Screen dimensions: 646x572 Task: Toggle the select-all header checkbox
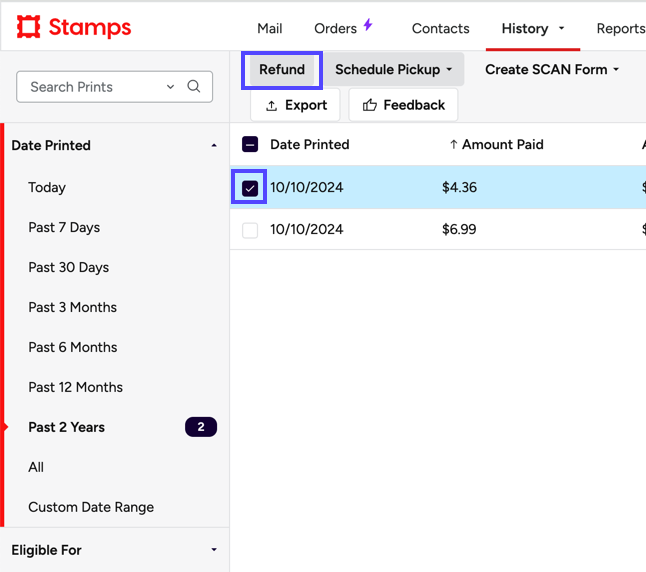(x=250, y=144)
